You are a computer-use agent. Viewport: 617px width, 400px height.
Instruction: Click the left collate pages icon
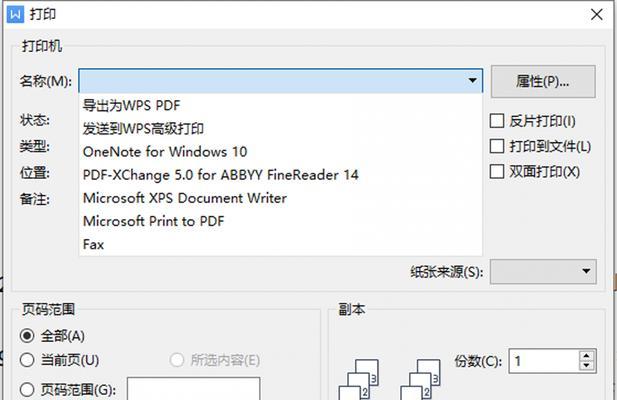[x=358, y=380]
